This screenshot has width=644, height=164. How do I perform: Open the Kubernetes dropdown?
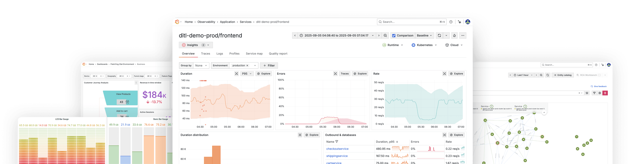[424, 45]
